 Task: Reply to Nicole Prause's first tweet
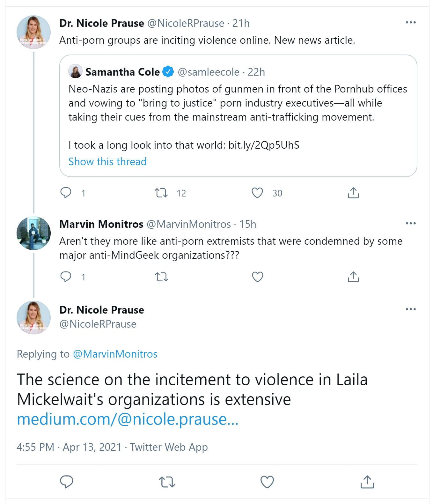[x=66, y=193]
